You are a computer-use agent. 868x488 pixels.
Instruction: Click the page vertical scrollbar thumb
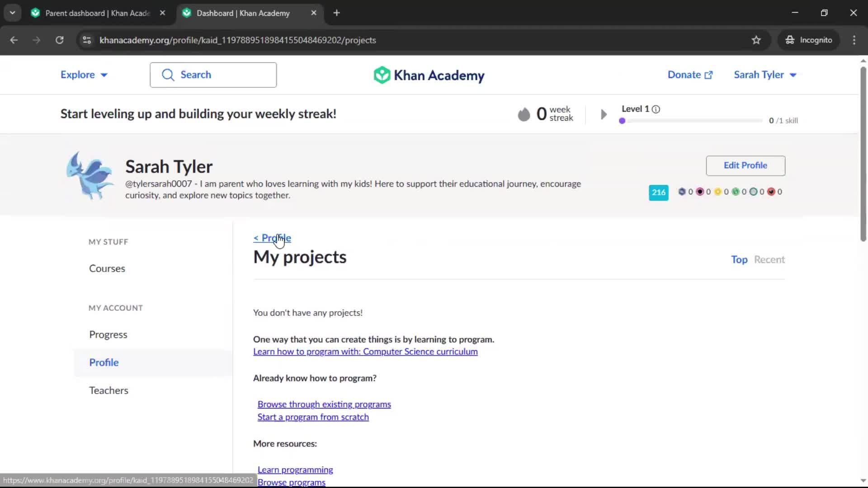click(x=863, y=154)
